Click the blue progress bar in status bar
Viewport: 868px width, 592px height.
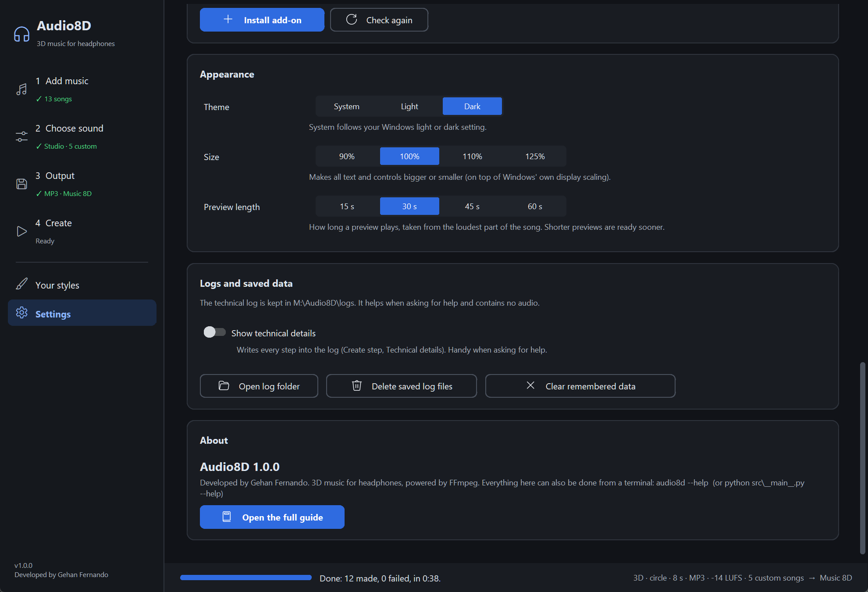tap(246, 578)
